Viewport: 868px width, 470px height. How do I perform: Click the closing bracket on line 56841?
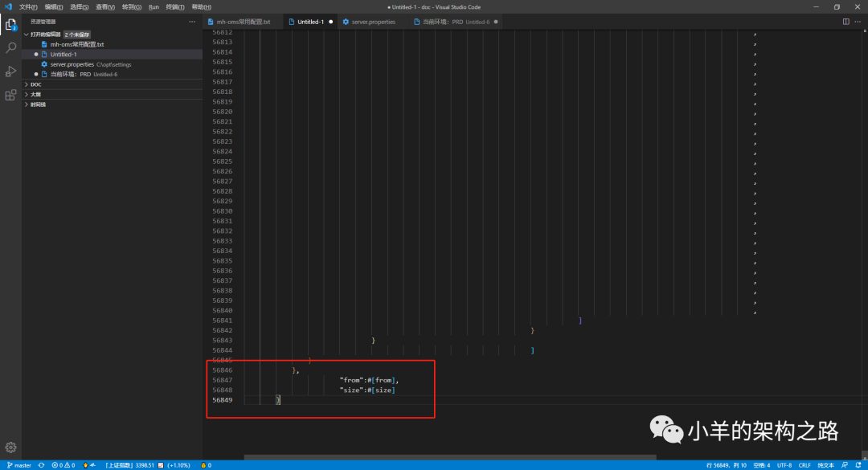click(580, 321)
